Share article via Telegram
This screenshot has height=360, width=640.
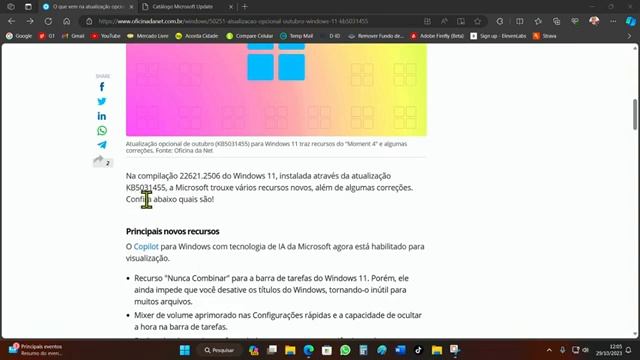[102, 145]
